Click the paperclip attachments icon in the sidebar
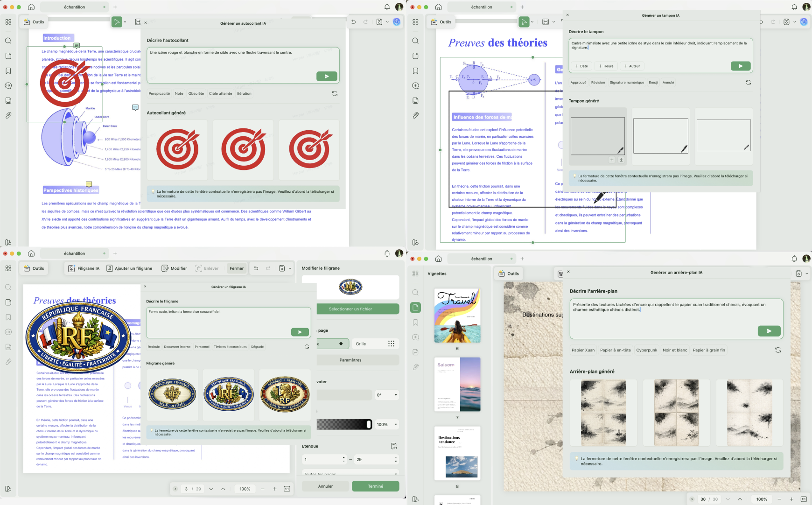812x505 pixels. coord(8,115)
